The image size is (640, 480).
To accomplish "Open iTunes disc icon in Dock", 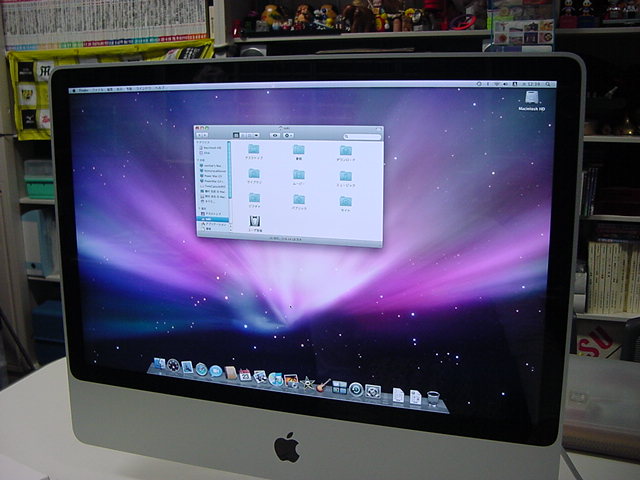I will pos(276,379).
